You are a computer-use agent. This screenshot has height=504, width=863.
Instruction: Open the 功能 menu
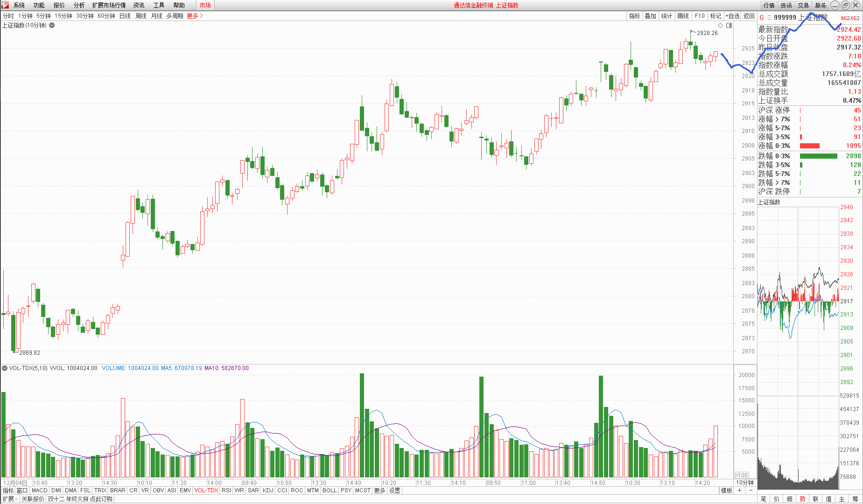pos(39,5)
